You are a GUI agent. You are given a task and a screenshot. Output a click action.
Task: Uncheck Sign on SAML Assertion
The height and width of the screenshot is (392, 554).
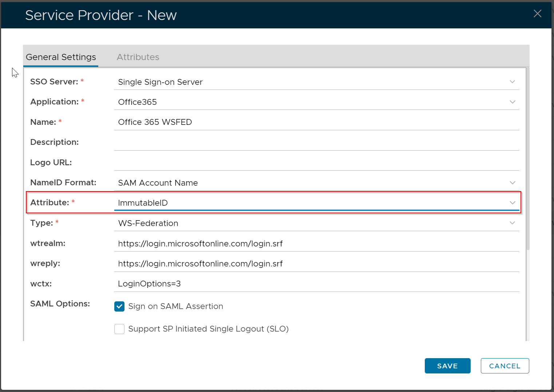coord(119,306)
